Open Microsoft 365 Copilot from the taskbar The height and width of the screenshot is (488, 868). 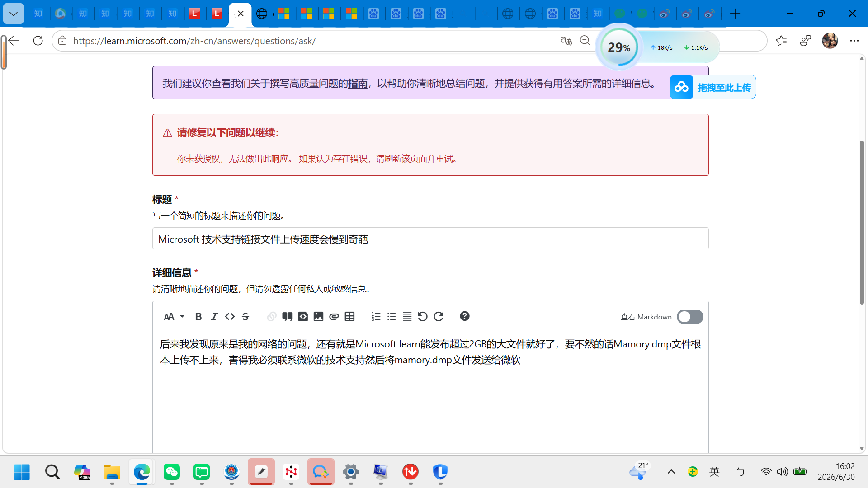82,472
